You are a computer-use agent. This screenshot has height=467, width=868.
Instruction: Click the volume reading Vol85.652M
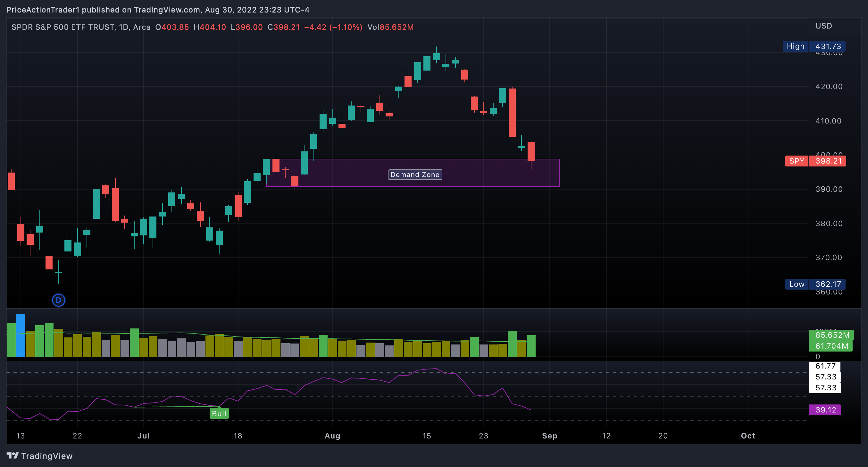pyautogui.click(x=390, y=27)
